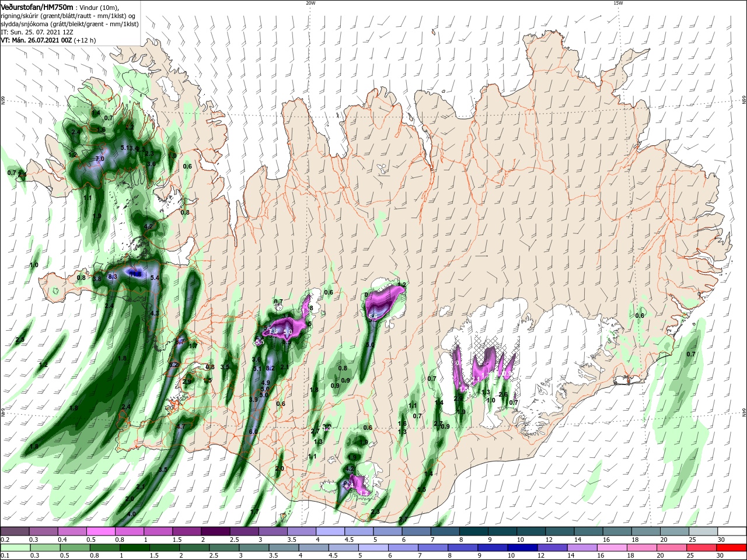Click the '8.3' precipitation value on the map
747x560 pixels.
113,276
